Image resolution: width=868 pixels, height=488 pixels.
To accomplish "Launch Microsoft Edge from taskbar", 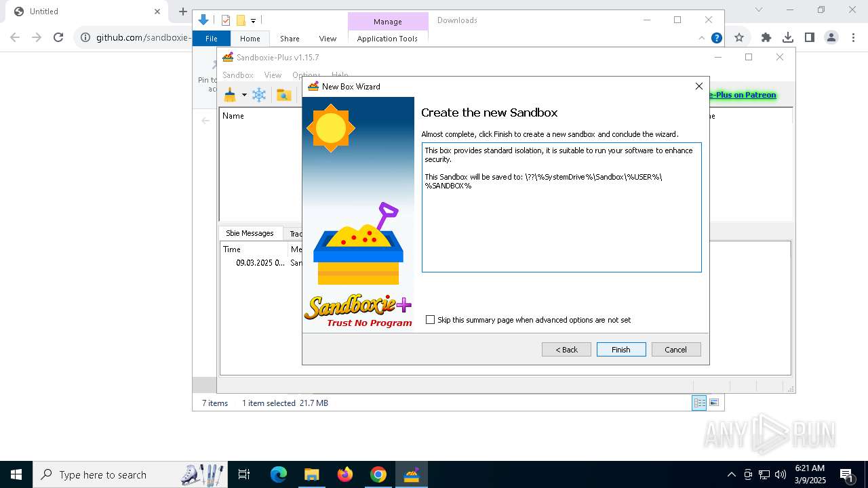I will pyautogui.click(x=279, y=474).
